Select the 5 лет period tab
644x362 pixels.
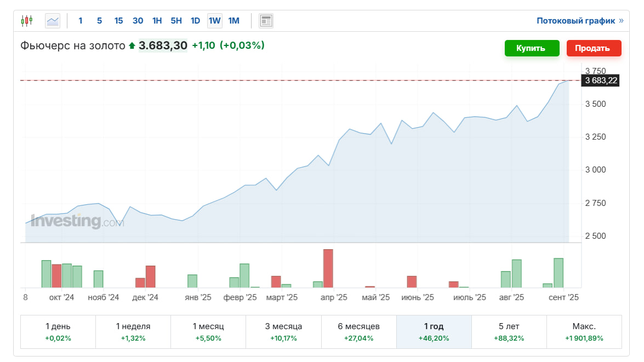click(x=509, y=332)
